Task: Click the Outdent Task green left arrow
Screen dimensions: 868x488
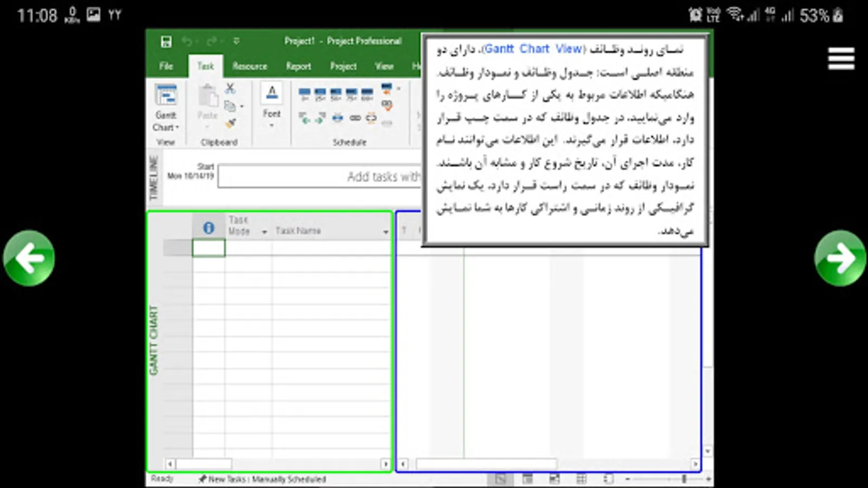Action: click(x=305, y=118)
